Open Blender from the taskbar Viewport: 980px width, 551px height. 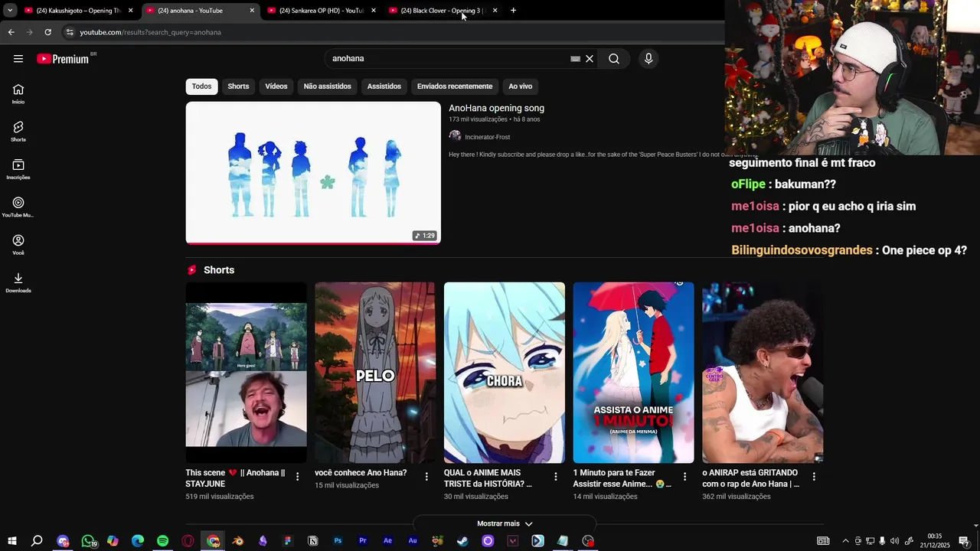pos(238,541)
